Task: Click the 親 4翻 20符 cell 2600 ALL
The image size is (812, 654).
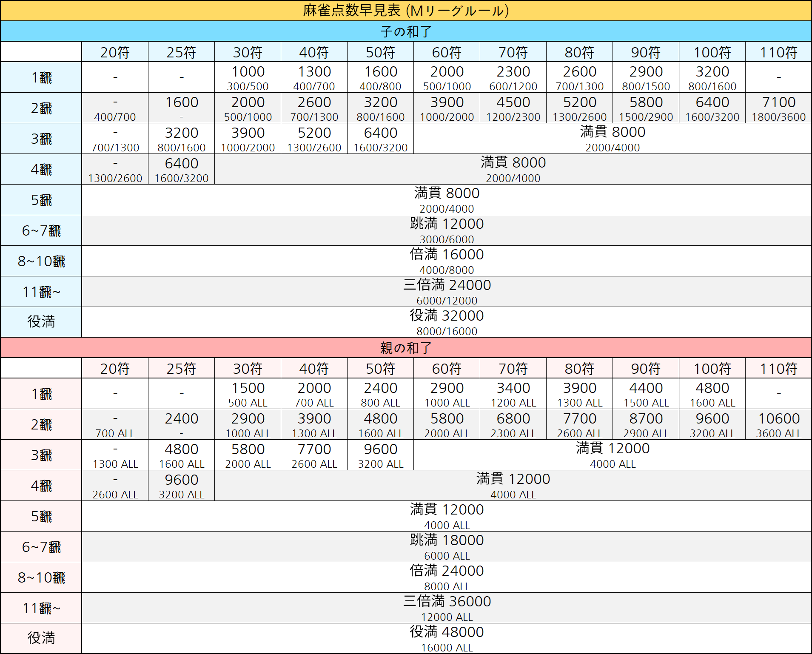Action: click(115, 486)
